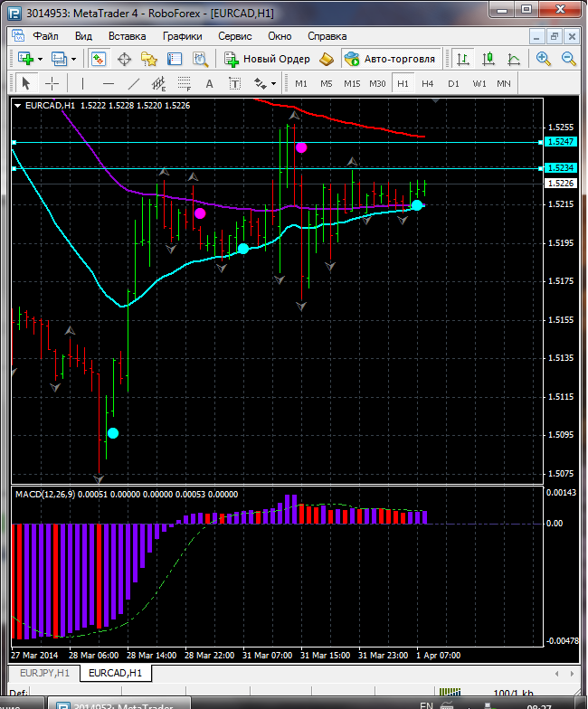The width and height of the screenshot is (588, 709).
Task: Click the EN language indicator in tray
Action: pos(426,705)
